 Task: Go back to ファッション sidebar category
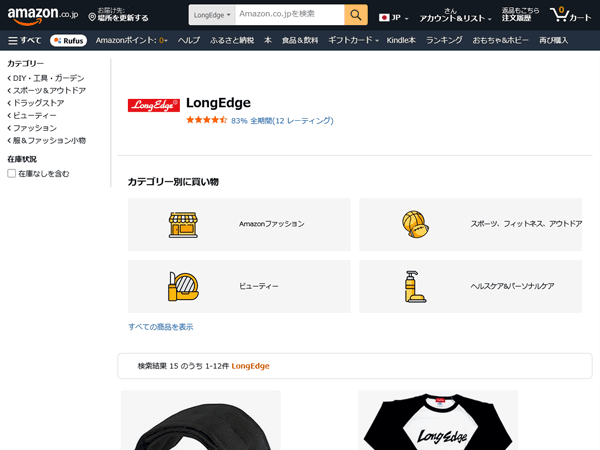pyautogui.click(x=32, y=128)
